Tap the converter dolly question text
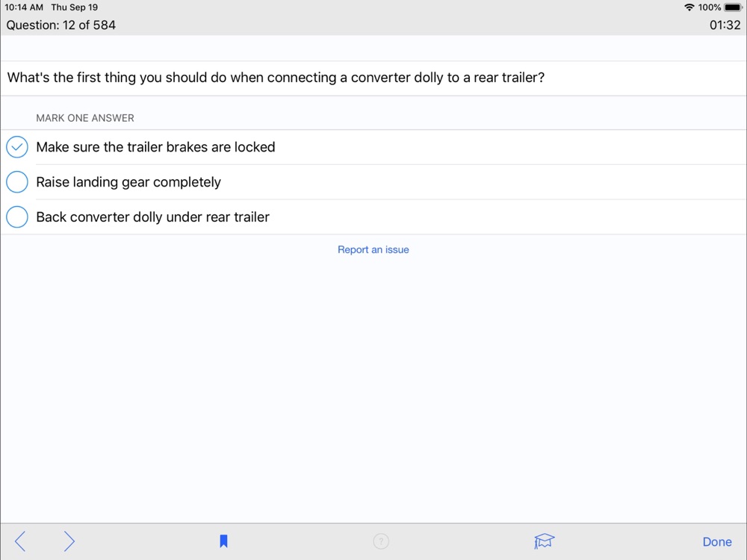The image size is (747, 560). (276, 78)
